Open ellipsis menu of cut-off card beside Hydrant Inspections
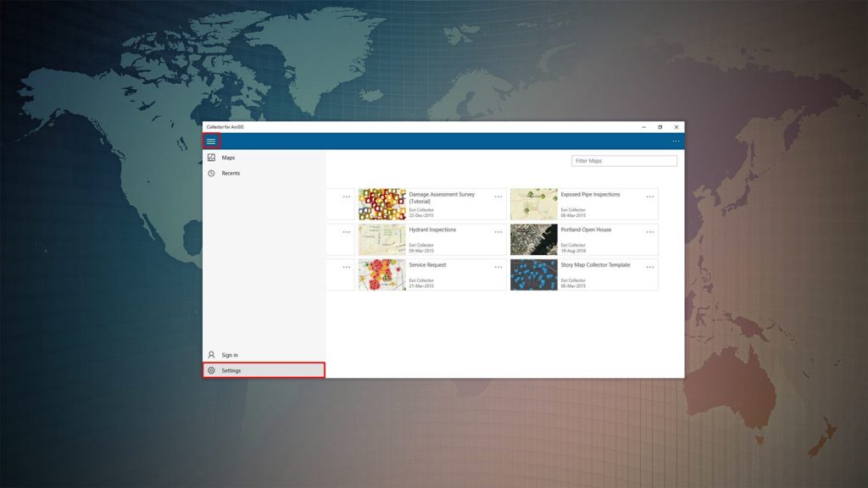Screen dimensions: 868x488 347,232
